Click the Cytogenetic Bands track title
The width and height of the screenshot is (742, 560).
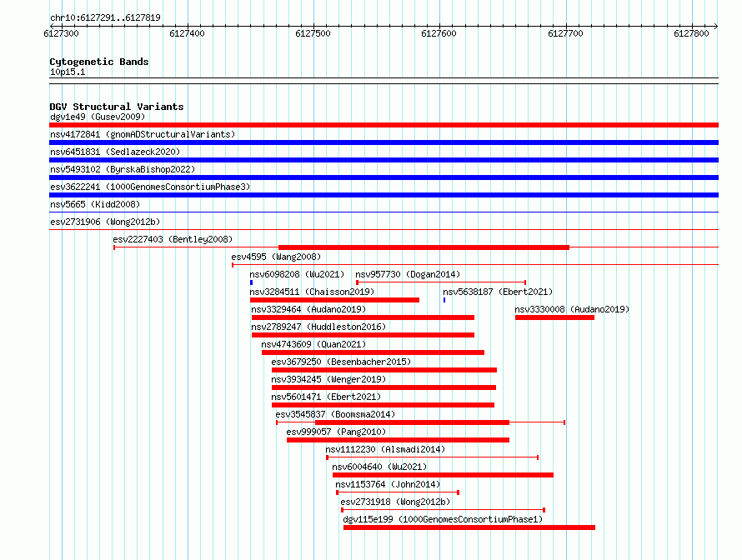(99, 62)
